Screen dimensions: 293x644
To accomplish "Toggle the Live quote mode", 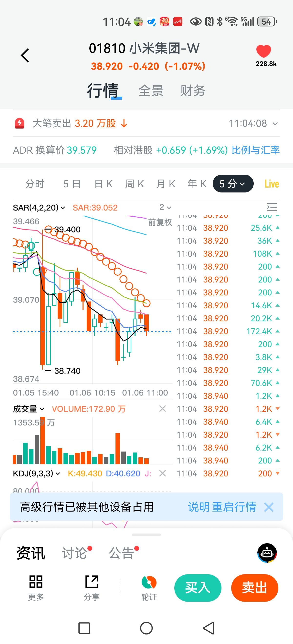I will pyautogui.click(x=272, y=184).
